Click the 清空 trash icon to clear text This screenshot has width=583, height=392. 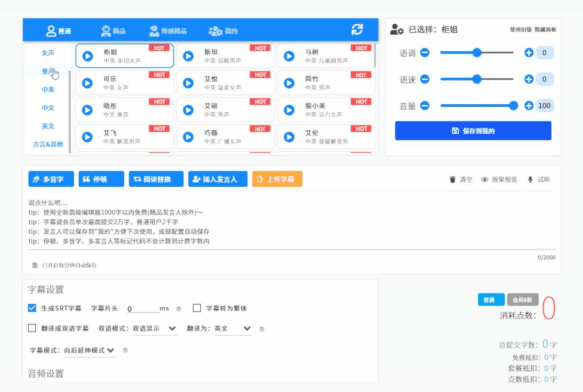(453, 180)
